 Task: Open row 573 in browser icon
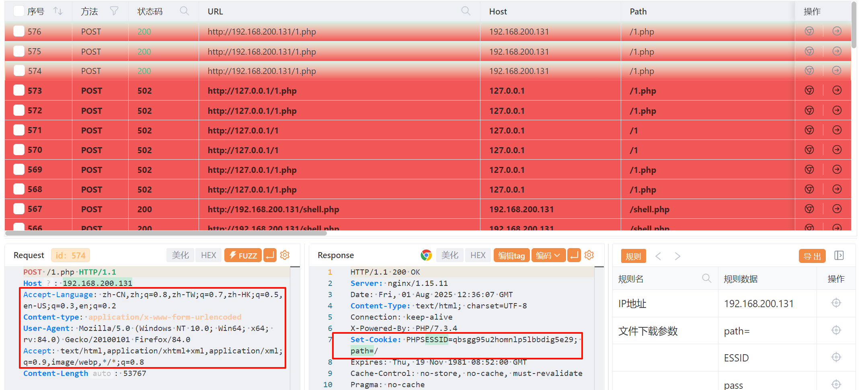[809, 90]
